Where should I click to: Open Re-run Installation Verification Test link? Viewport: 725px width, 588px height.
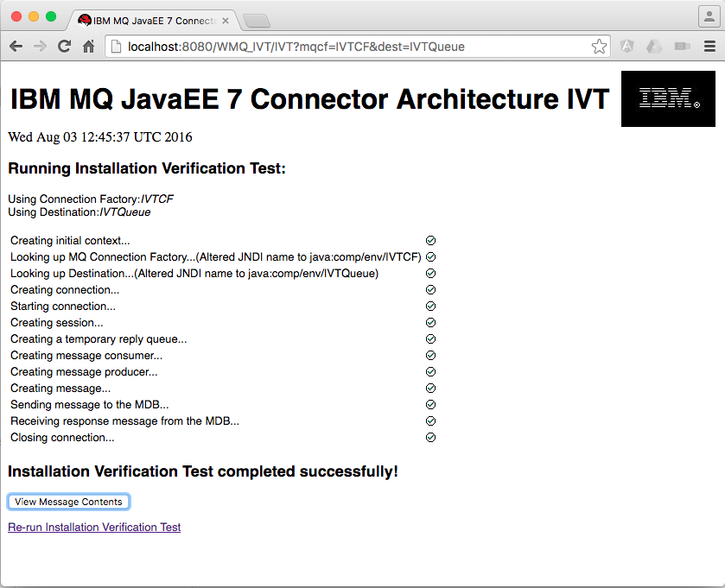coord(93,527)
